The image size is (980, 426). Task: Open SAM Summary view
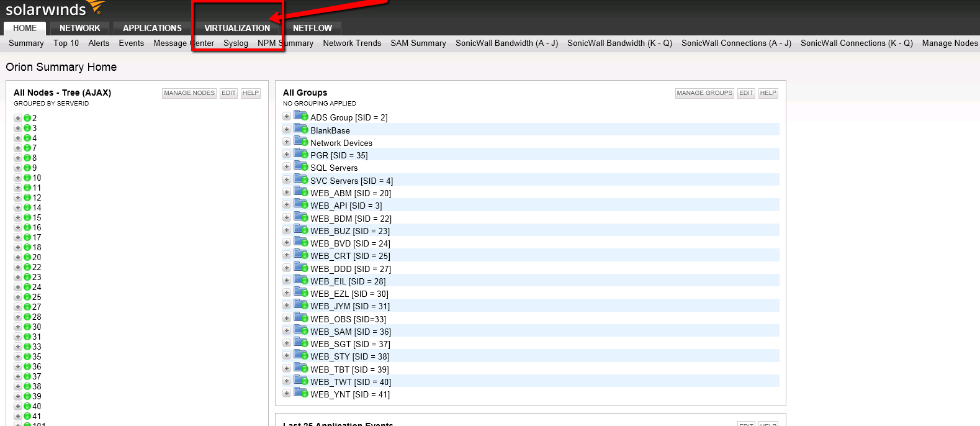tap(418, 43)
